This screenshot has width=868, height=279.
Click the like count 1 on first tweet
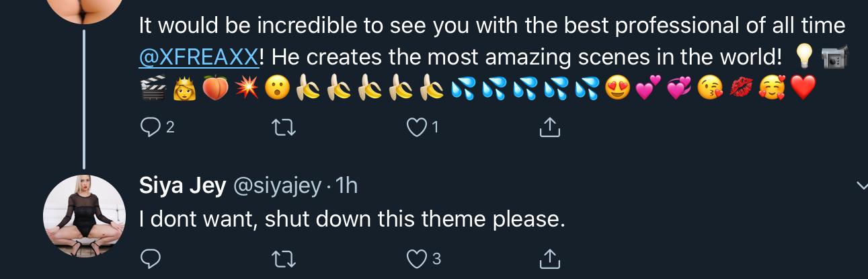pyautogui.click(x=436, y=127)
